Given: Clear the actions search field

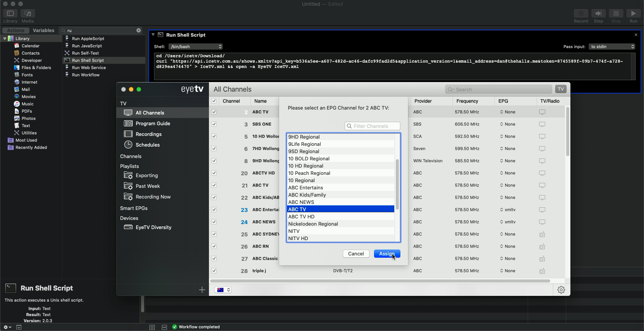Looking at the screenshot, I should [139, 31].
